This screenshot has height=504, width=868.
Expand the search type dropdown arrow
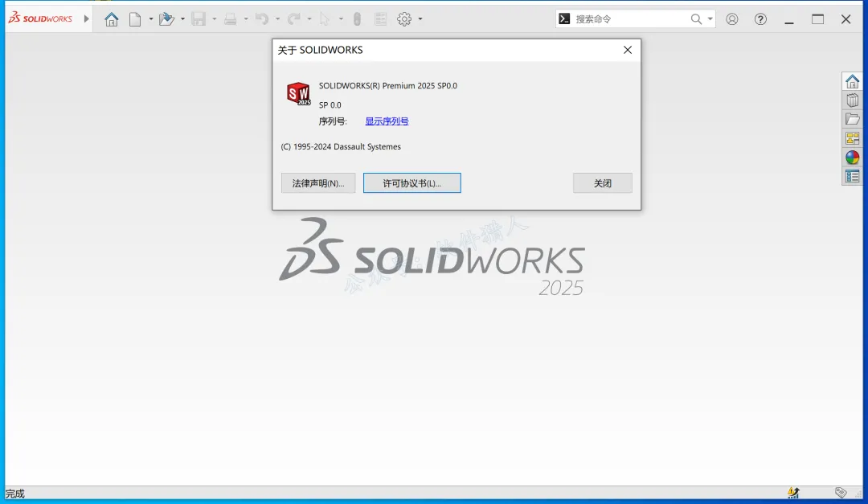pyautogui.click(x=710, y=18)
